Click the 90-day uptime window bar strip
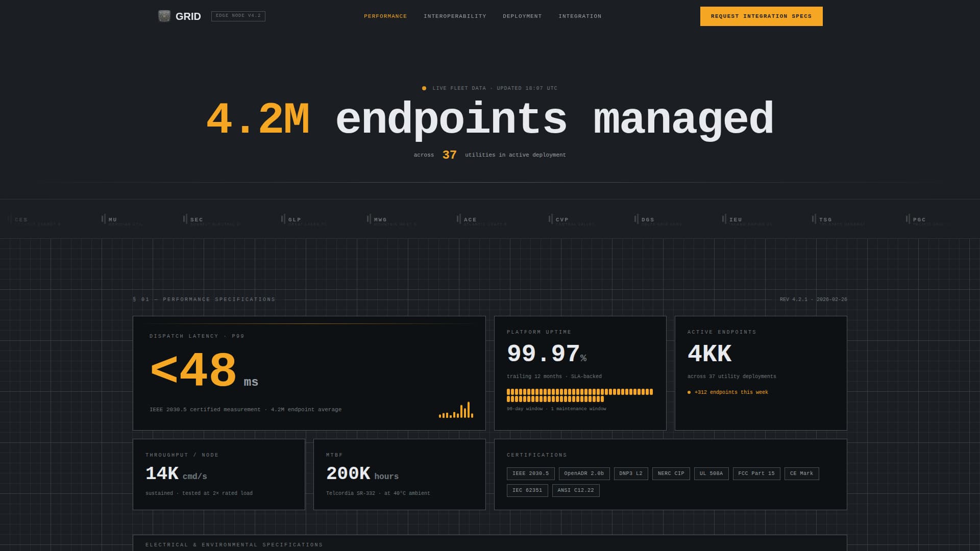This screenshot has height=551, width=980. tap(579, 395)
